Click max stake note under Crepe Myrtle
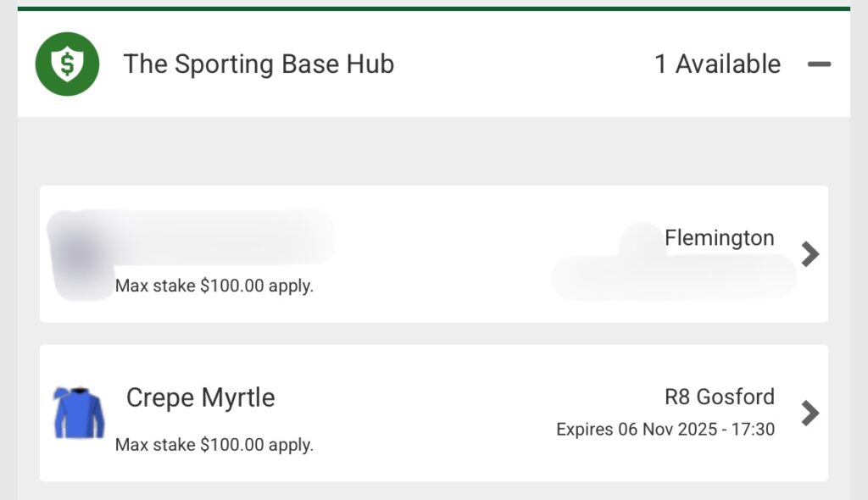The width and height of the screenshot is (868, 500). [214, 445]
